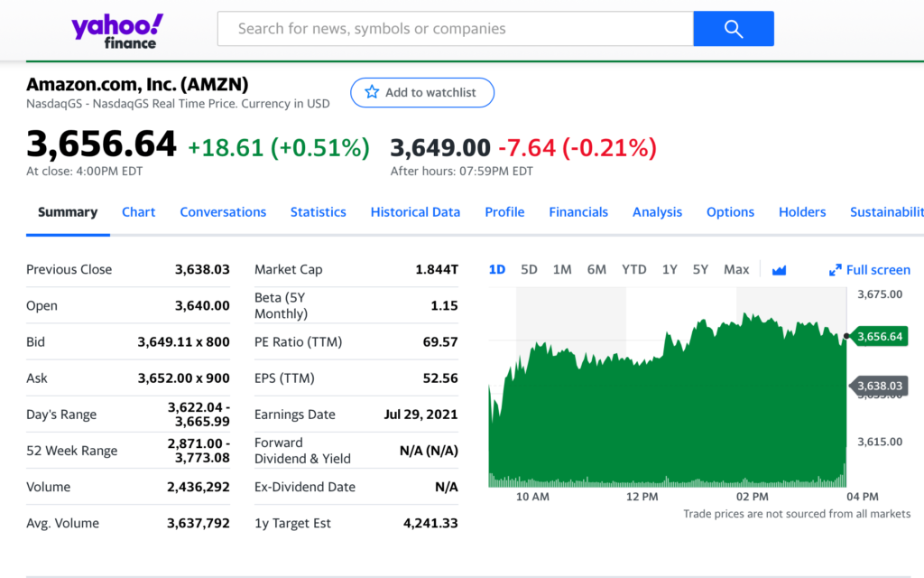Switch to the Historical Data tab
This screenshot has height=578, width=924.
pyautogui.click(x=415, y=212)
